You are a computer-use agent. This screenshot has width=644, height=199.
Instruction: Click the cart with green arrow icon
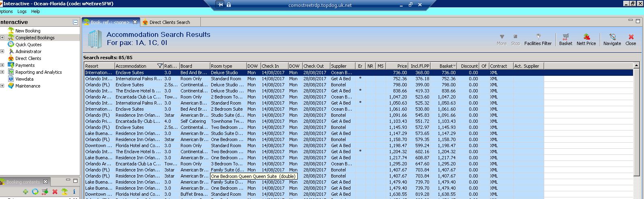[x=45, y=192]
